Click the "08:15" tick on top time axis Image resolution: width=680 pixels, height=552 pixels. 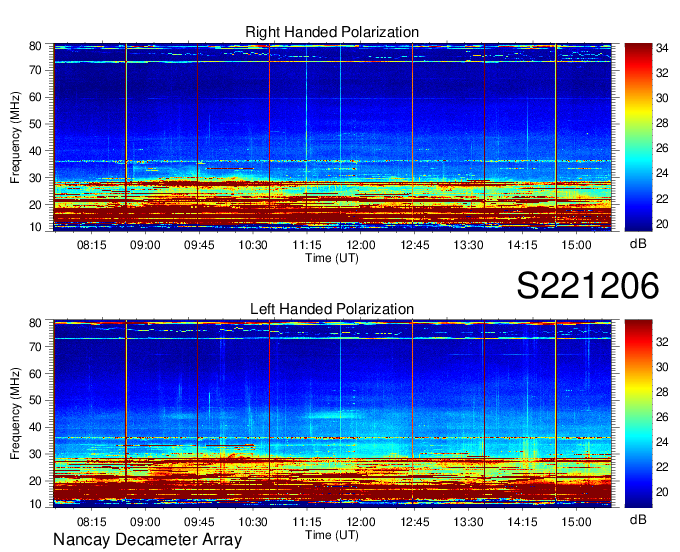point(92,245)
